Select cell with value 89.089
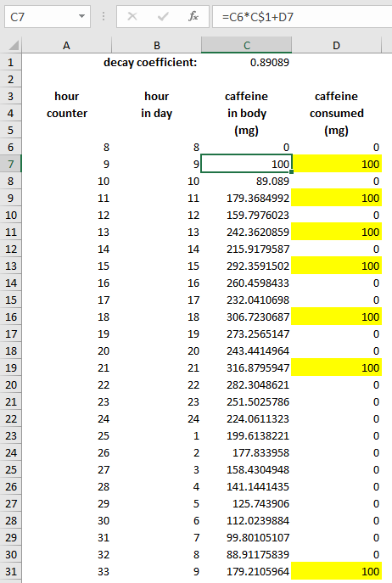This screenshot has height=583, width=392. coord(247,181)
